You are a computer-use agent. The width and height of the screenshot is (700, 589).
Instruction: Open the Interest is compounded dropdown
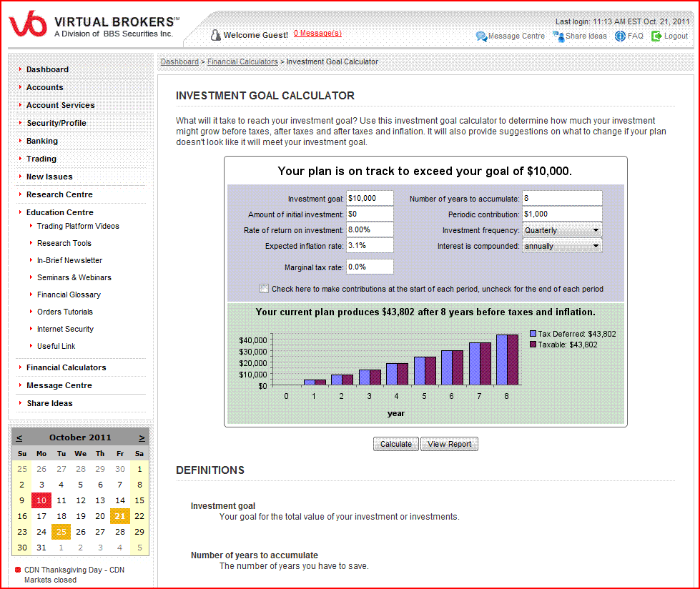[562, 246]
